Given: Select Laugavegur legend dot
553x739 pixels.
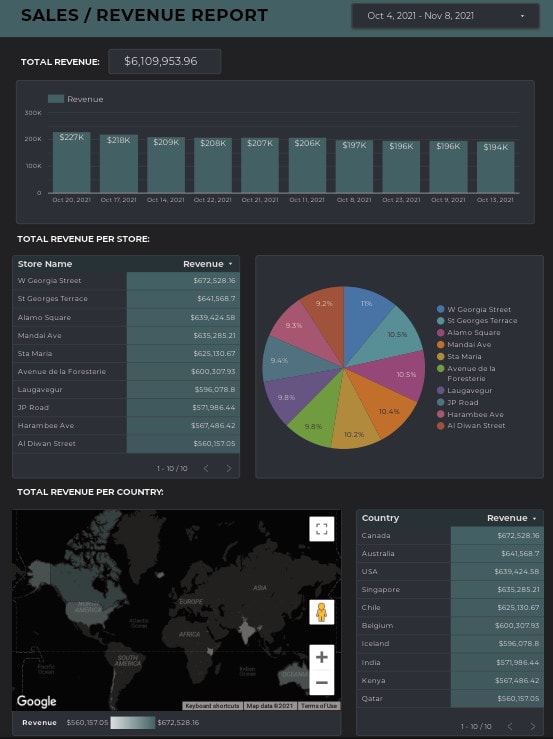Looking at the screenshot, I should tap(440, 390).
